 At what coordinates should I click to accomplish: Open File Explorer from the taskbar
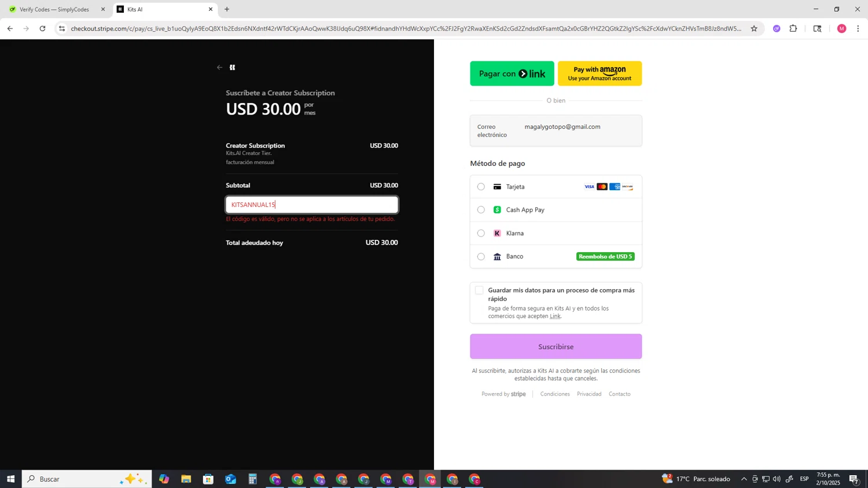[186, 479]
